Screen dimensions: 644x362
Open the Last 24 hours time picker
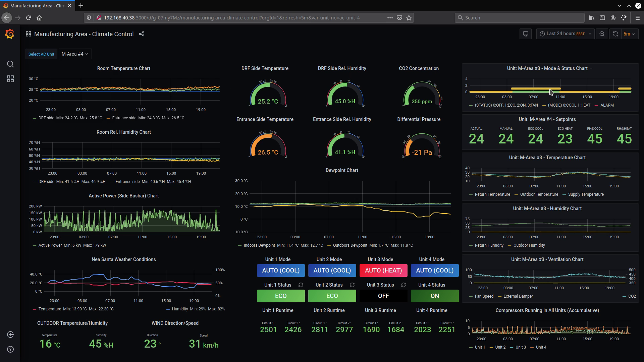[565, 34]
